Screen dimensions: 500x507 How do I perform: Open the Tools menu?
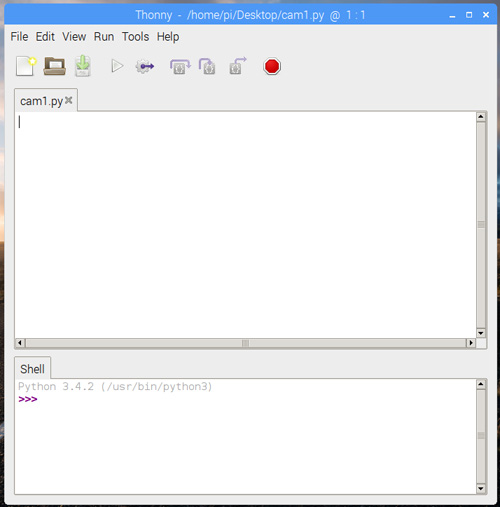point(135,37)
